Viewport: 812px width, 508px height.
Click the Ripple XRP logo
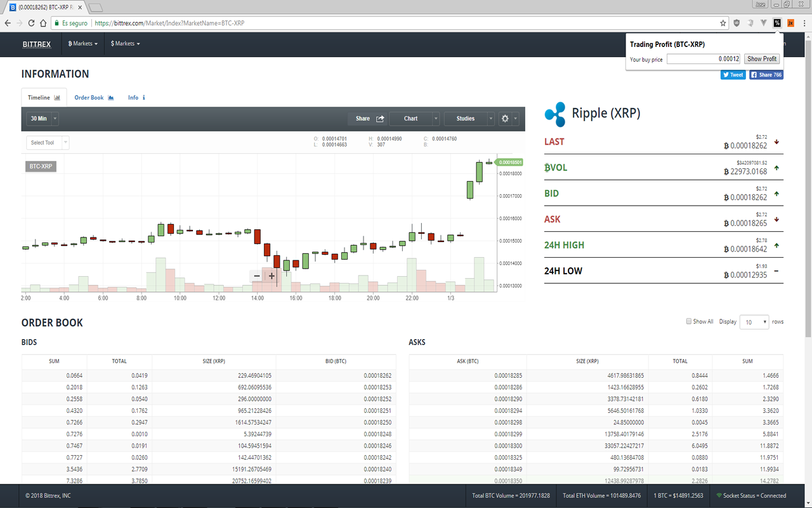click(x=555, y=114)
